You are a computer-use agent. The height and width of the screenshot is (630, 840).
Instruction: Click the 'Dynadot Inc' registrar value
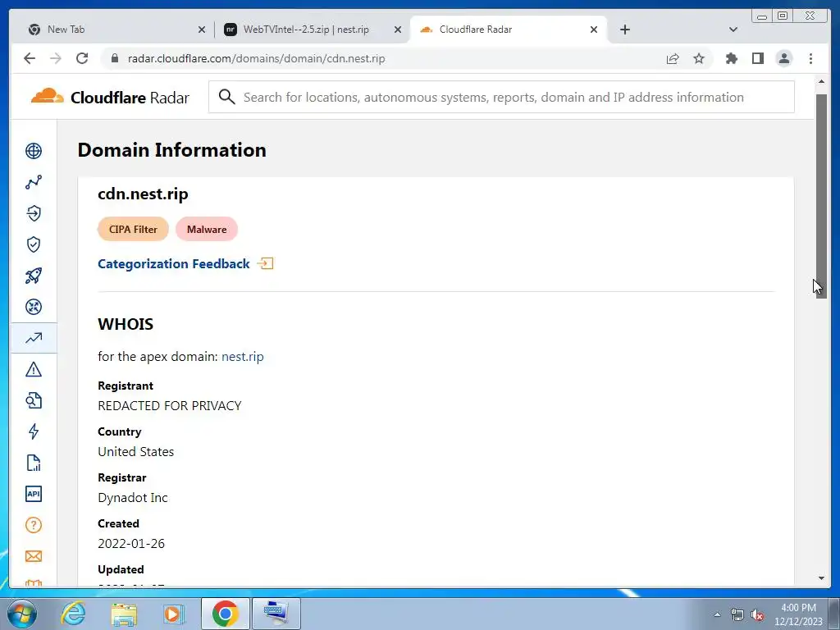coord(132,498)
